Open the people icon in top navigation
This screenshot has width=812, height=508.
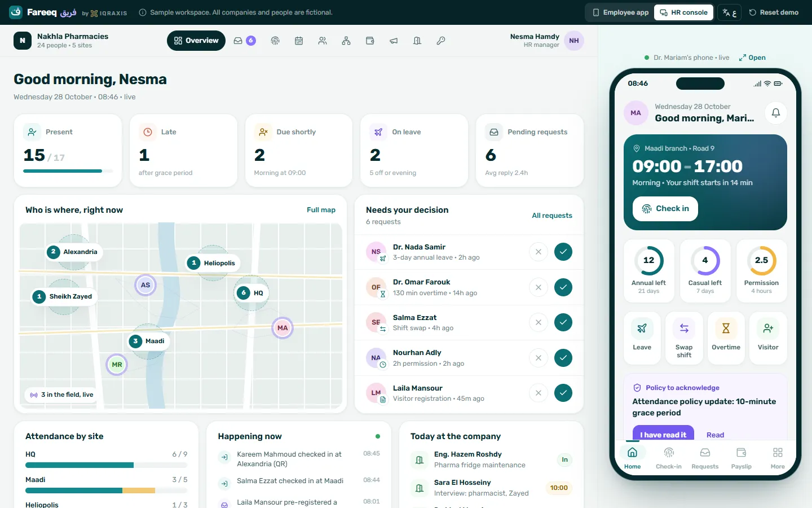coord(323,41)
